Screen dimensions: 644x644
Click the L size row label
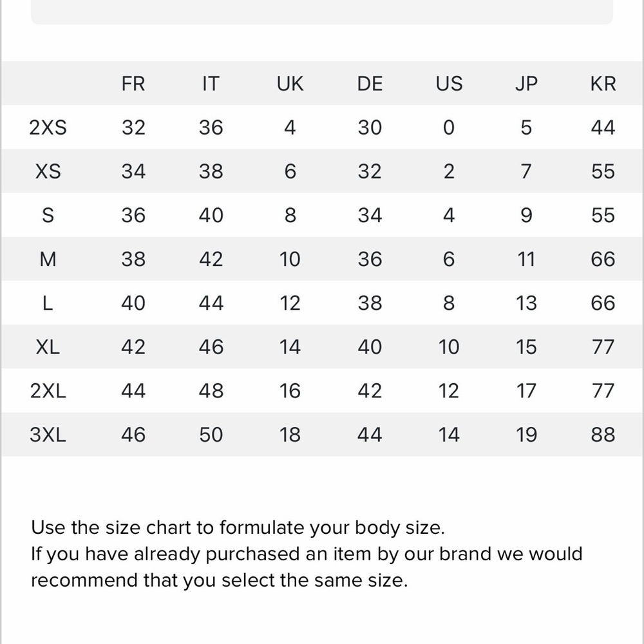pyautogui.click(x=48, y=303)
